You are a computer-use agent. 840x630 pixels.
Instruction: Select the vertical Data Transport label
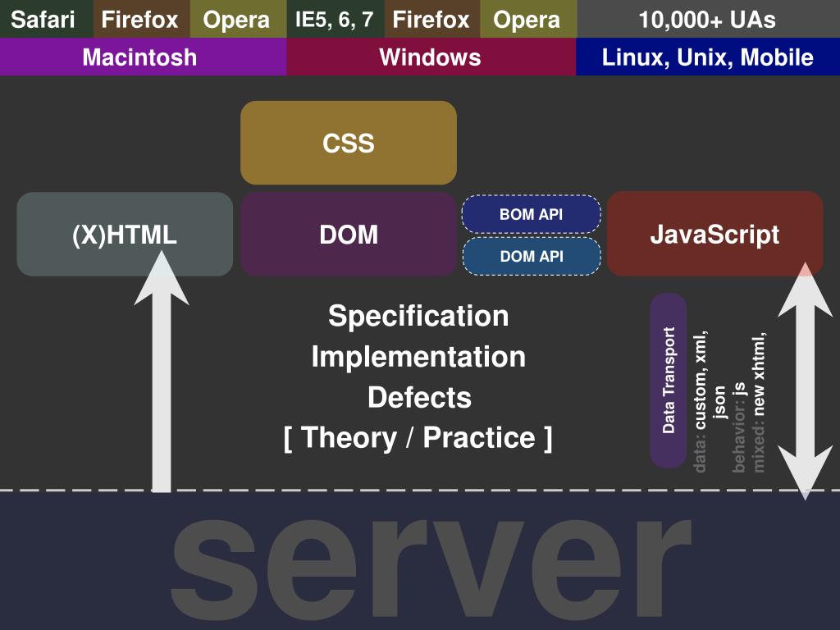tap(669, 381)
